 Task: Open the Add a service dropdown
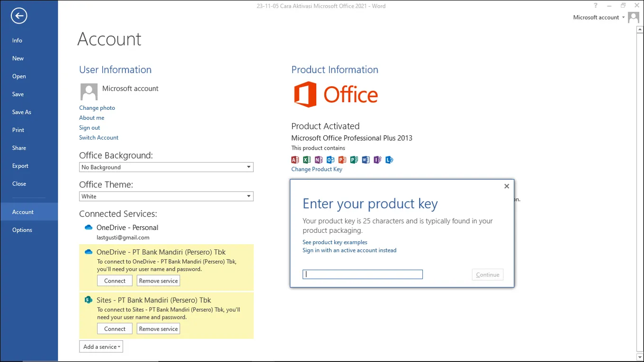click(x=101, y=347)
